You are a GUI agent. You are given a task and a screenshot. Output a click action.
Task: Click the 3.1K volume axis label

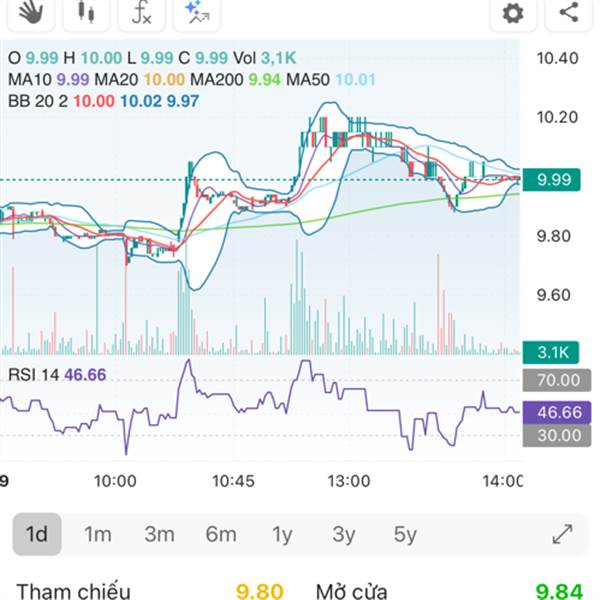(551, 352)
